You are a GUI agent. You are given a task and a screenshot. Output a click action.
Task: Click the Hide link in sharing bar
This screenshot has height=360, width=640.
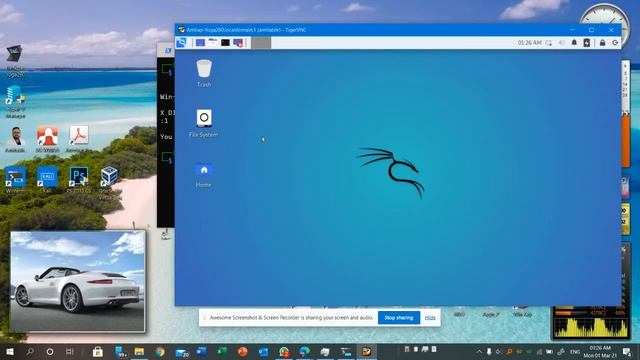[x=430, y=318]
